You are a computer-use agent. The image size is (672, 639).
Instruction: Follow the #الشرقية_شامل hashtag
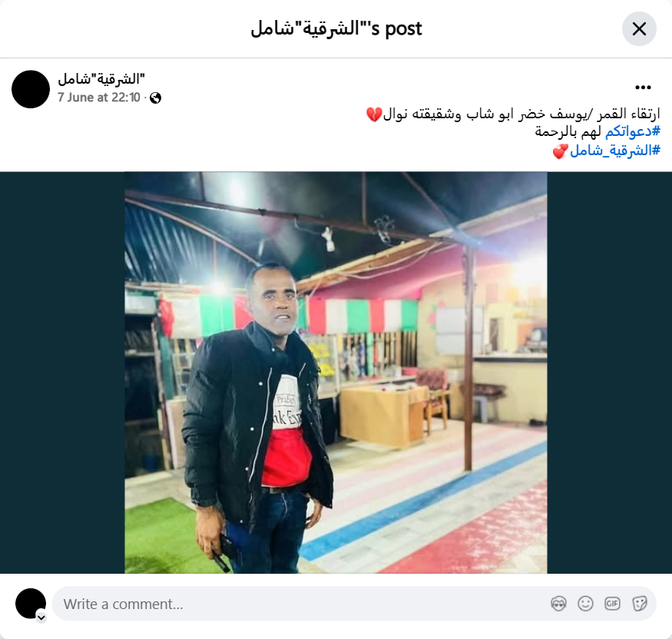[x=615, y=151]
